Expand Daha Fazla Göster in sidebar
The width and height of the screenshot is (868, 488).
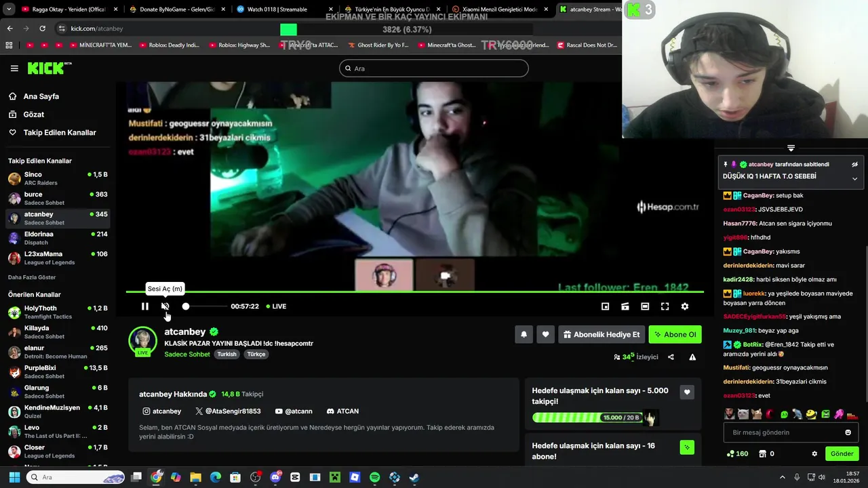click(x=32, y=277)
